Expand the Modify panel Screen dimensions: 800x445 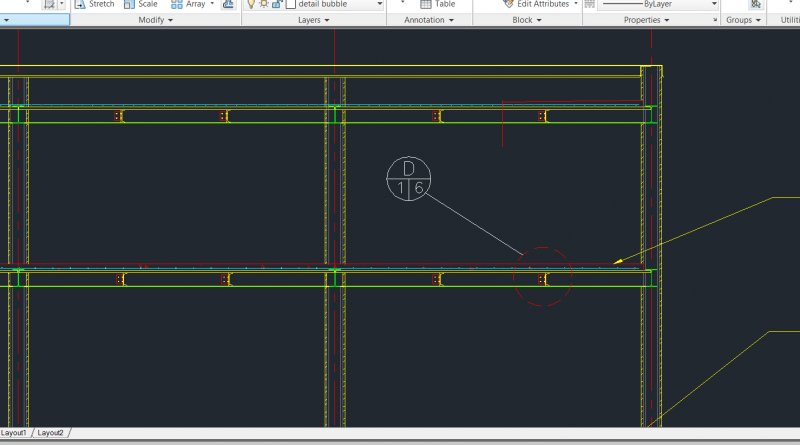point(156,20)
